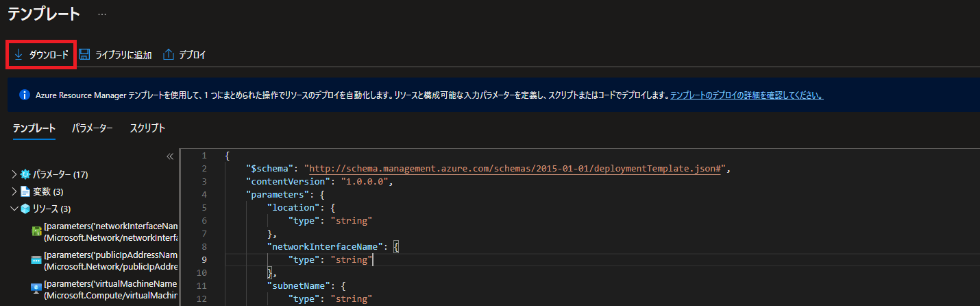Click the networkInterfaceName resource icon
This screenshot has width=980, height=306.
coord(36,232)
